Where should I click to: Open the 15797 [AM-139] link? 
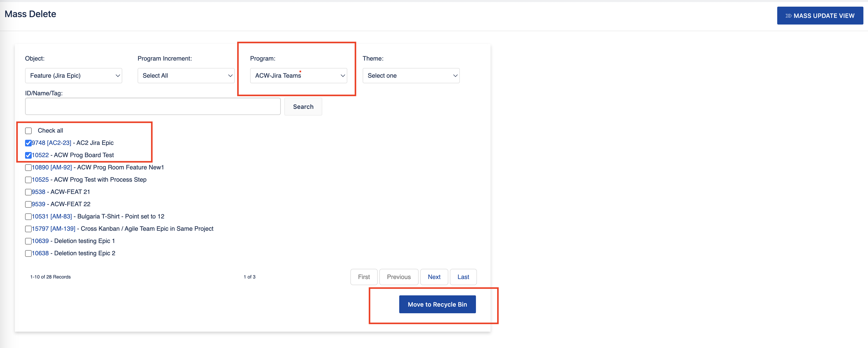[53, 229]
